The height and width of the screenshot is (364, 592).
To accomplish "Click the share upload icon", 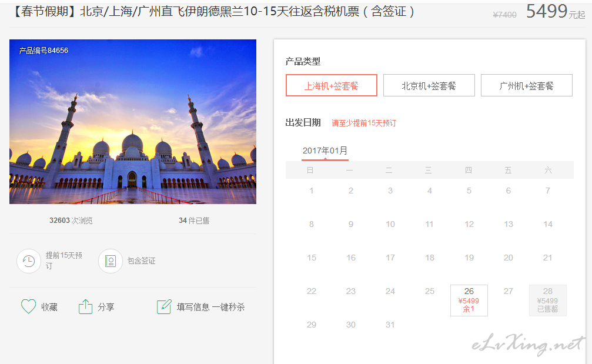I will tap(85, 306).
